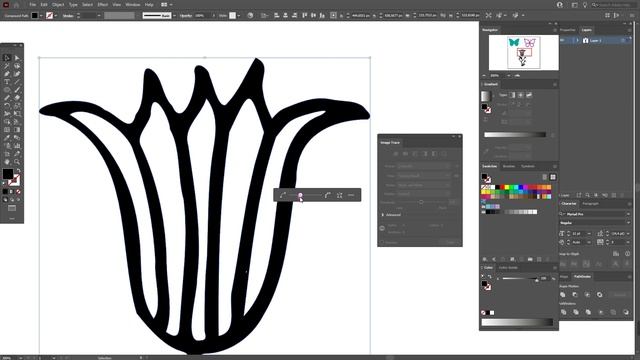640x360 pixels.
Task: Select the Pen tool
Action: click(x=7, y=73)
